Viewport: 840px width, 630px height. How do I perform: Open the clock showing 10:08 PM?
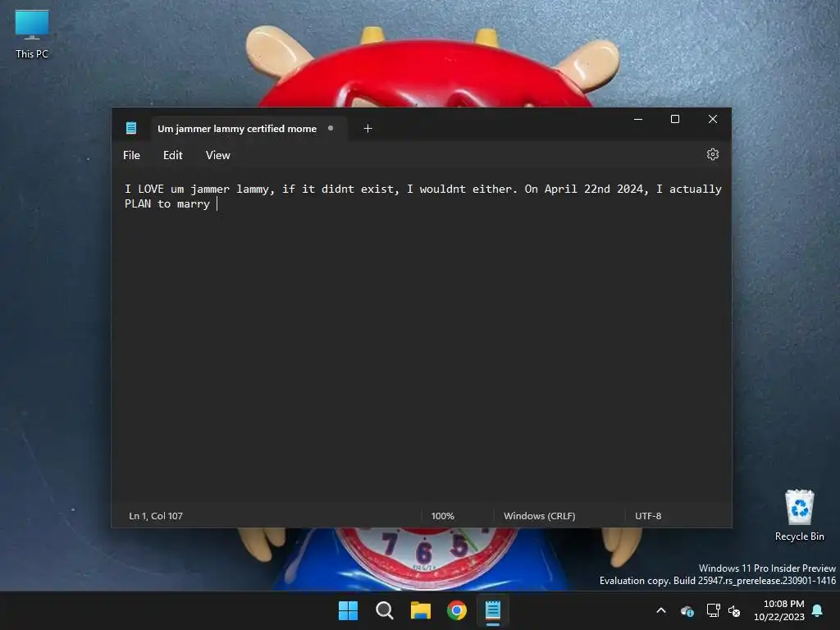[x=779, y=610]
